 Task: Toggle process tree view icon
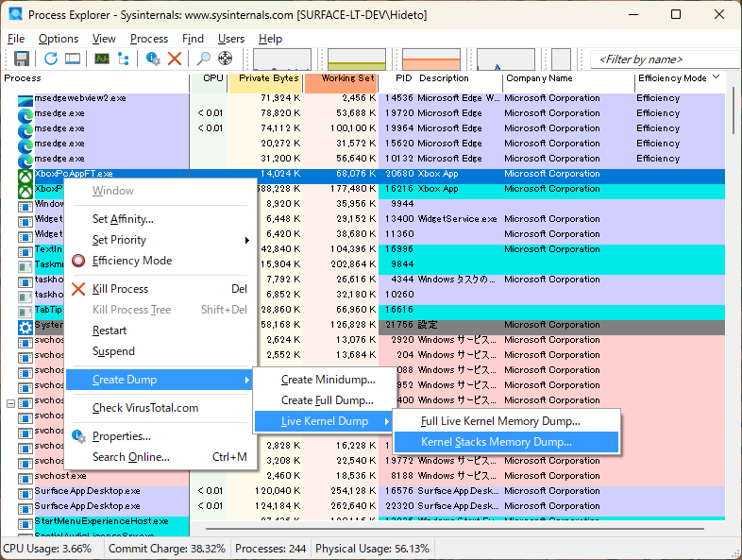pyautogui.click(x=124, y=59)
